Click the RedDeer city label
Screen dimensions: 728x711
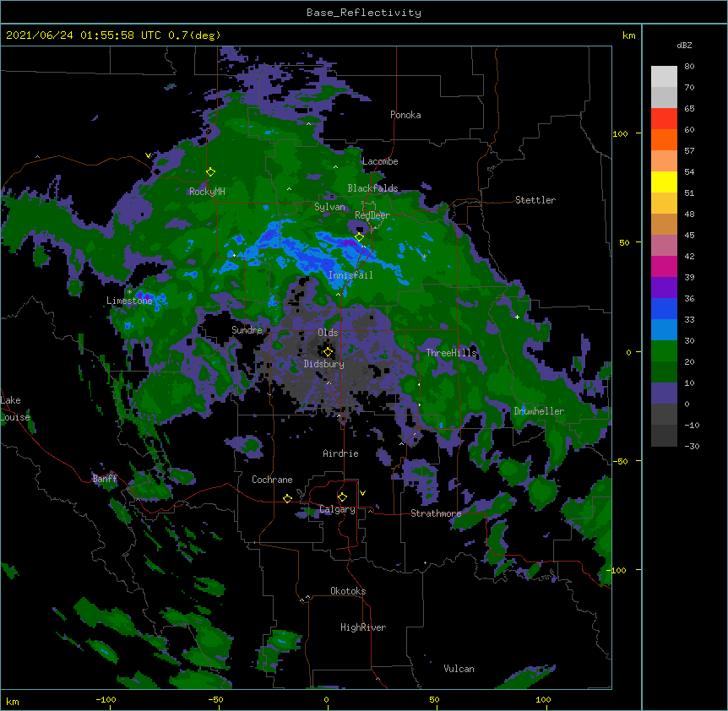pos(372,215)
